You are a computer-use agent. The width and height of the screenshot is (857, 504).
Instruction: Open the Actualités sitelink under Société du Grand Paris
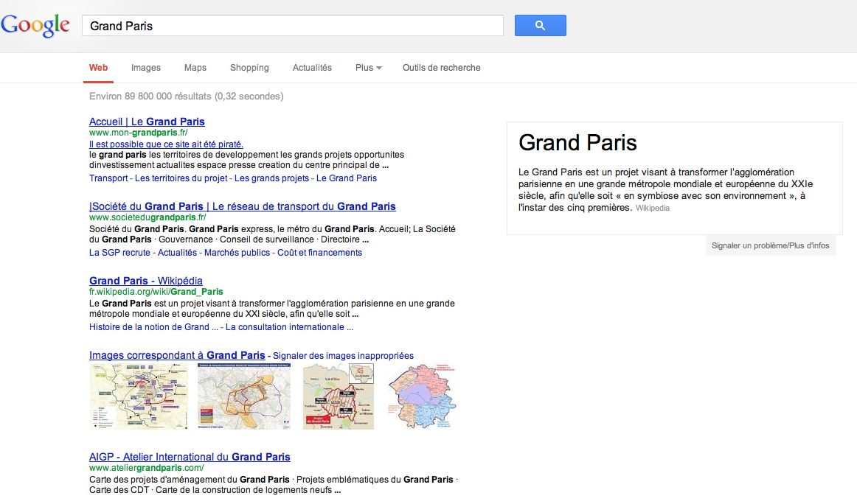(x=177, y=252)
